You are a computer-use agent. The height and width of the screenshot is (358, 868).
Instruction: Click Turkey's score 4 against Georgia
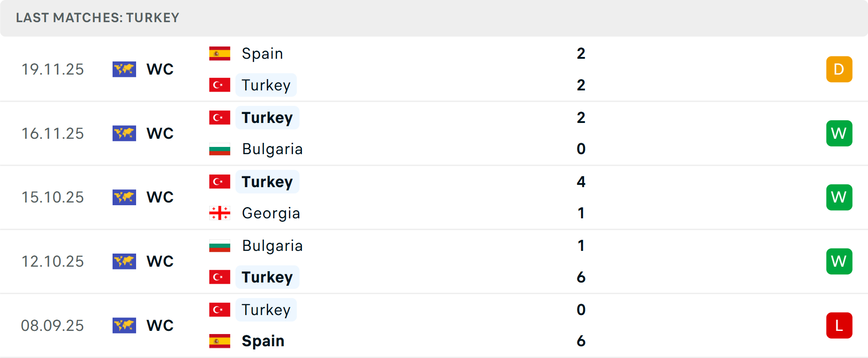click(x=581, y=182)
